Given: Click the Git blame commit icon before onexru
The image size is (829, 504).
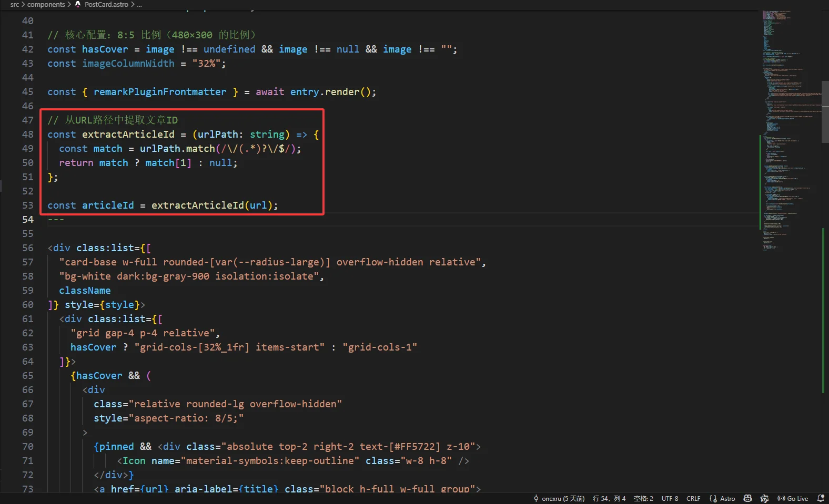Looking at the screenshot, I should point(536,498).
